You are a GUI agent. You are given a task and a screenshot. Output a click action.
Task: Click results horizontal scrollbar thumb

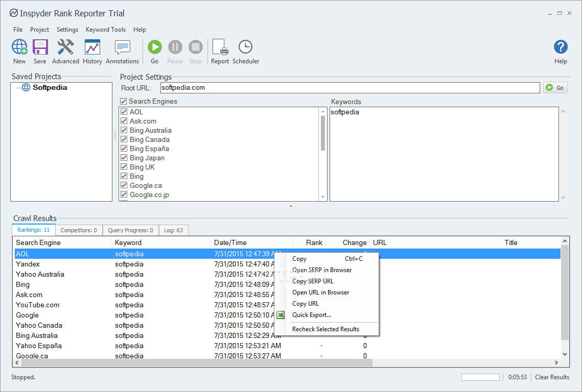click(x=196, y=363)
